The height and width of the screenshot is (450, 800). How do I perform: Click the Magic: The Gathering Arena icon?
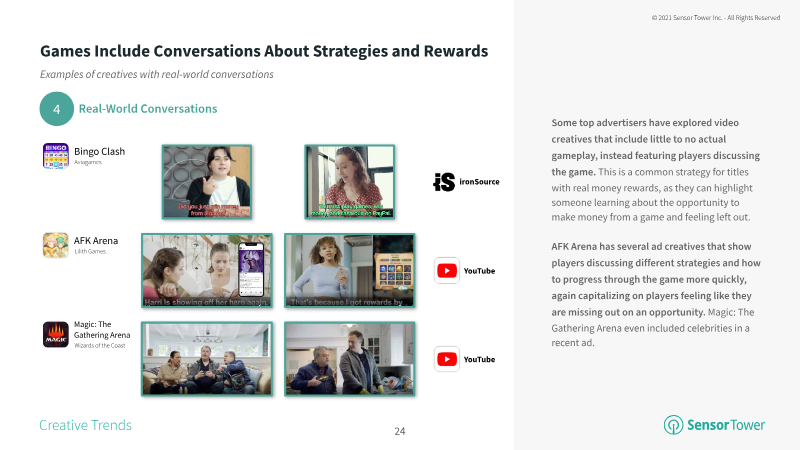tap(56, 334)
